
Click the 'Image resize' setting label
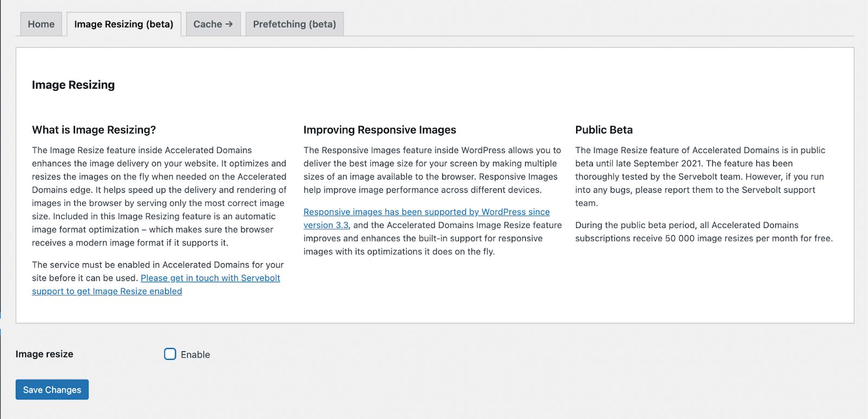[x=44, y=354]
